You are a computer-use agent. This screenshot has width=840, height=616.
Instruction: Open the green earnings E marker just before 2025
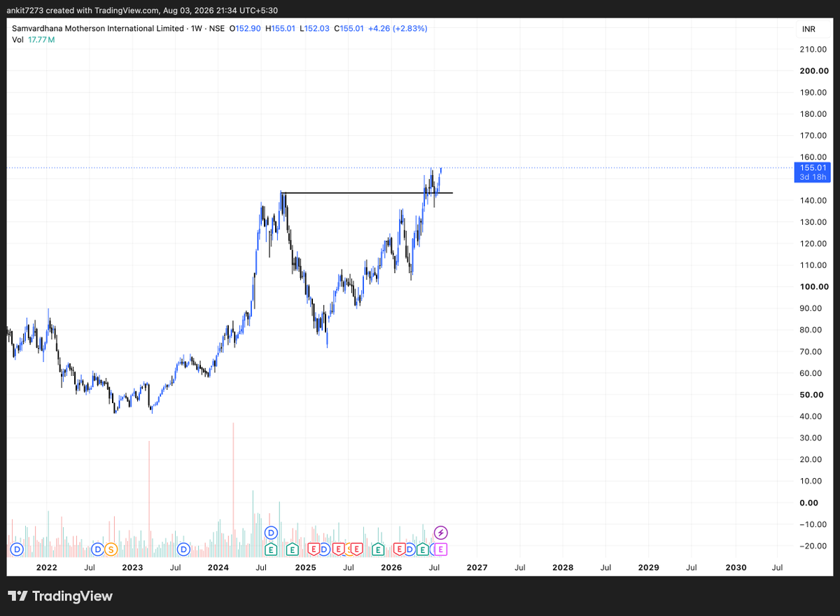[x=292, y=549]
